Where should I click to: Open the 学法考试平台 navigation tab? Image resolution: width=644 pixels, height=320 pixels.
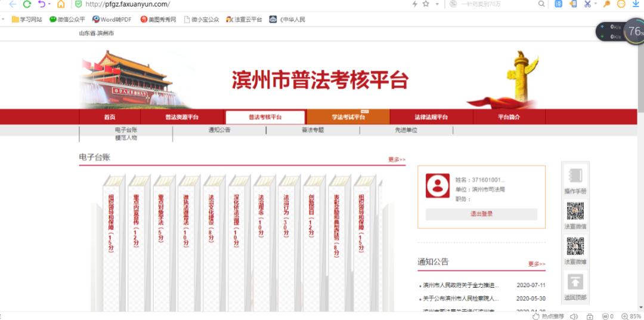(348, 117)
